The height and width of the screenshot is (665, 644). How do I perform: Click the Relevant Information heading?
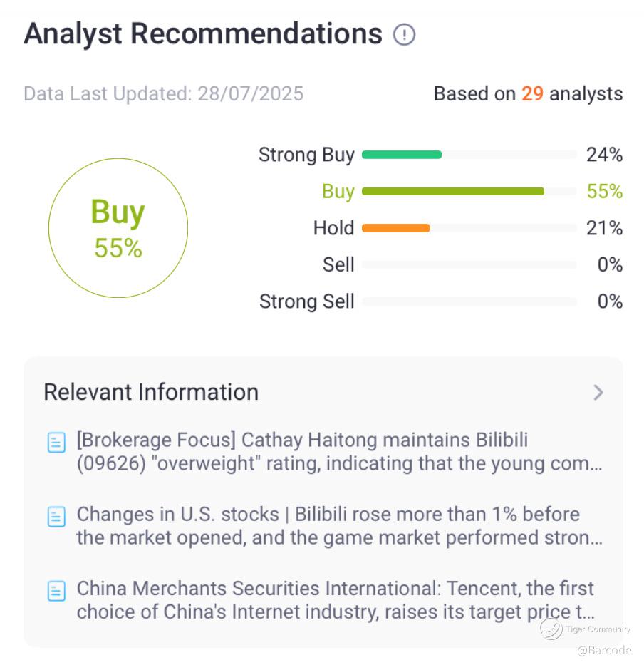pyautogui.click(x=151, y=392)
